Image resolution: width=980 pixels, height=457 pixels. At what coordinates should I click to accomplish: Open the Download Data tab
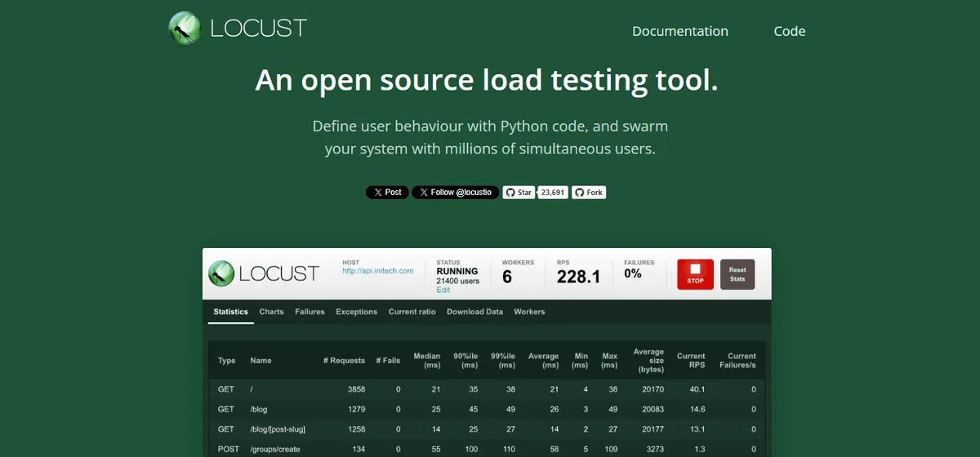tap(474, 312)
